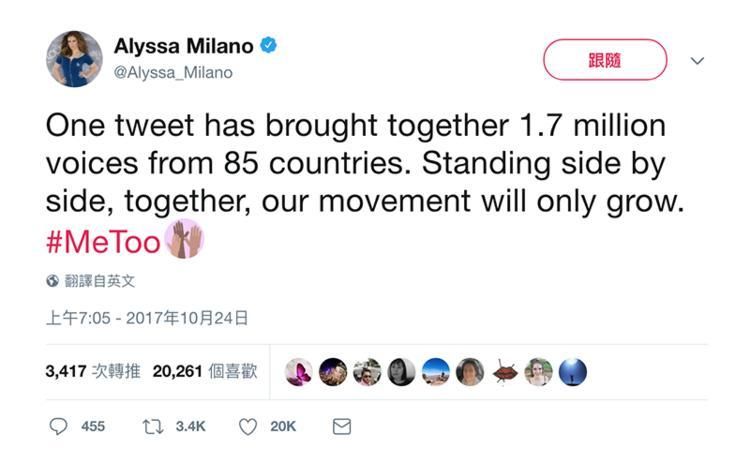This screenshot has width=750, height=463.
Task: Expand the tweet options chevron
Action: 697,61
